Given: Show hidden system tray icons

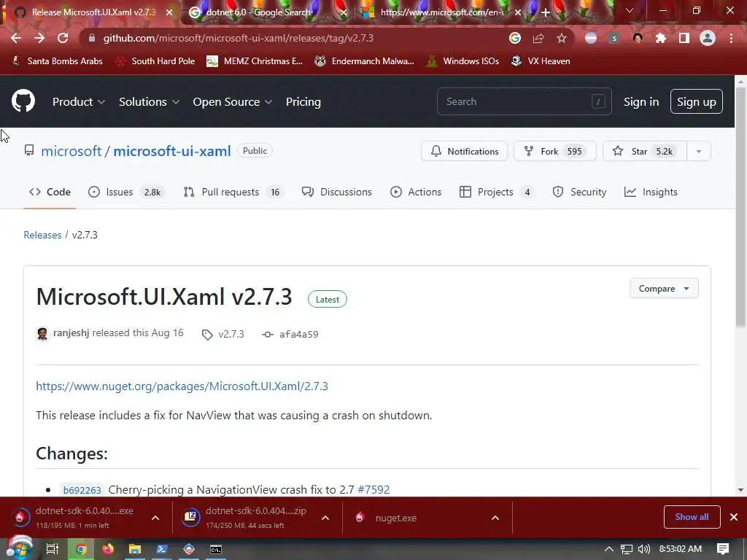Looking at the screenshot, I should coord(609,549).
